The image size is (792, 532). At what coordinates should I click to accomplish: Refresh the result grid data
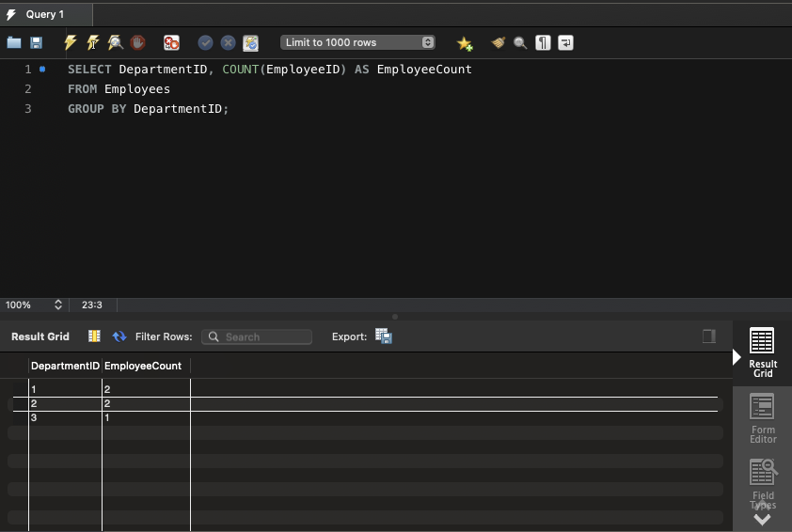click(x=119, y=336)
